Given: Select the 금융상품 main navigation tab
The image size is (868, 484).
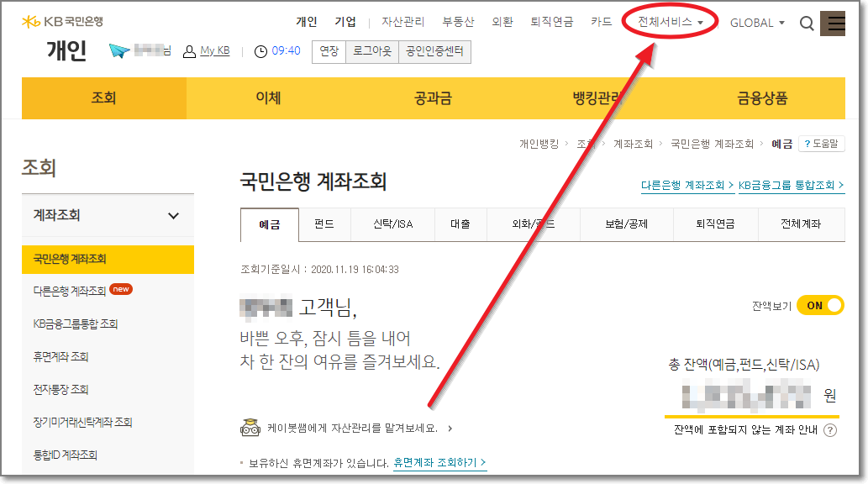Looking at the screenshot, I should [x=762, y=98].
